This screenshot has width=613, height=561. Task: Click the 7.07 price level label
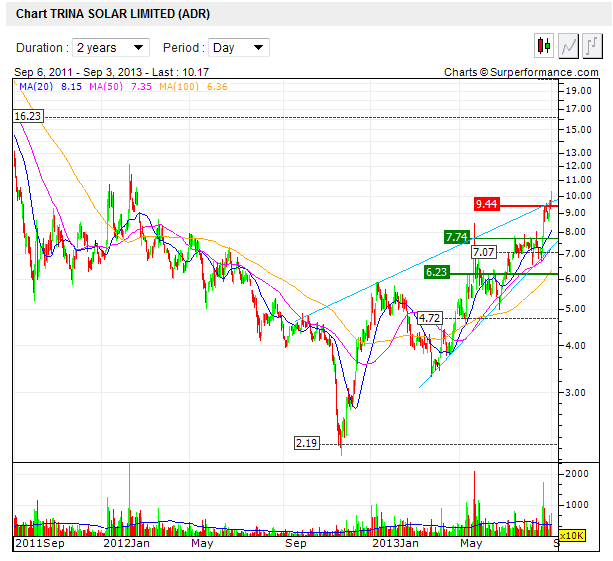pyautogui.click(x=484, y=252)
